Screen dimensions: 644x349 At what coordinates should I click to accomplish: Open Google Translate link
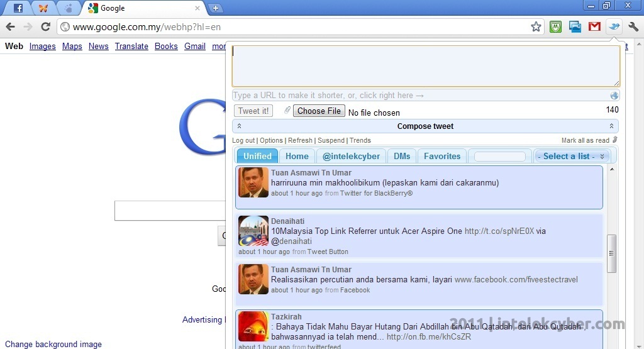click(131, 47)
